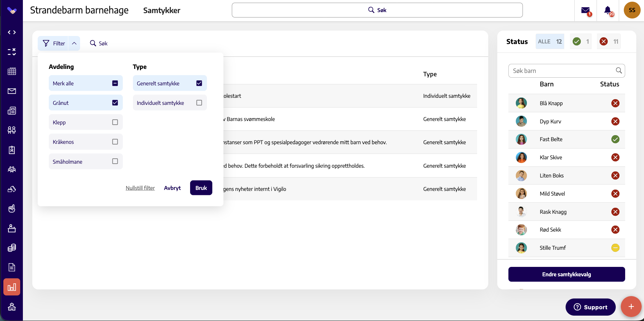Open the raised hand sidebar icon
Screen dimensions: 644x321
click(12, 209)
